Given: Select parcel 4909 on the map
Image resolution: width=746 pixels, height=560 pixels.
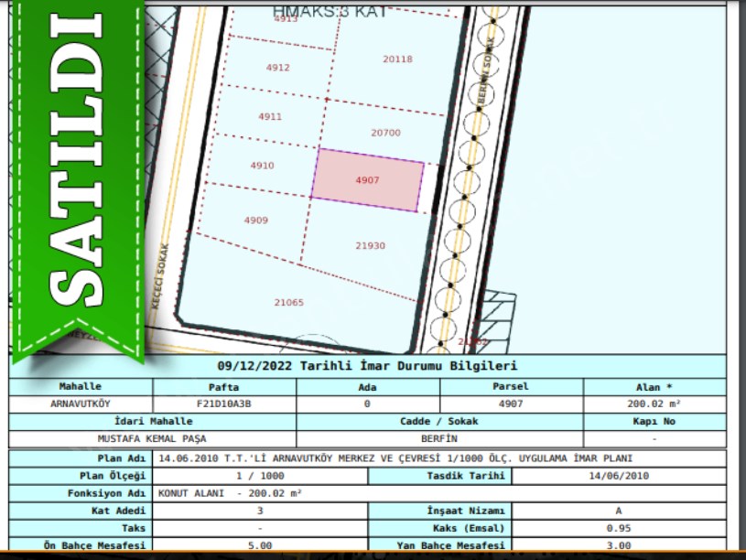Looking at the screenshot, I should [255, 221].
